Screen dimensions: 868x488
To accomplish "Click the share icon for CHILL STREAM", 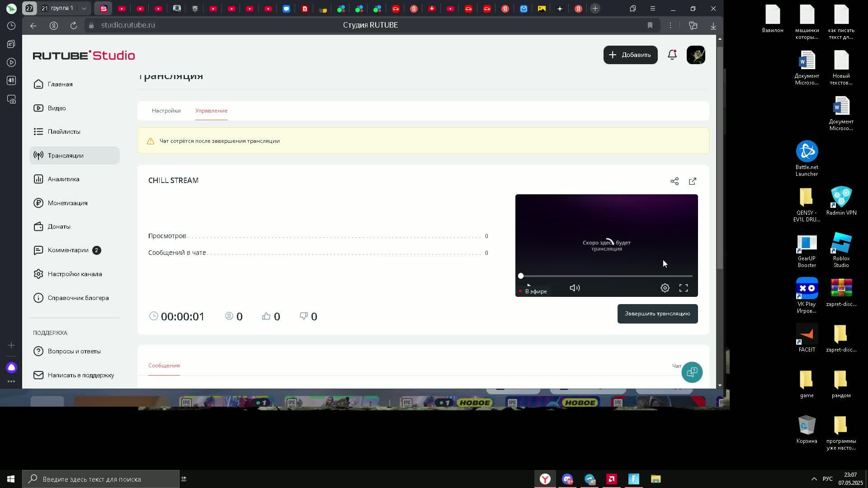I will tap(675, 181).
